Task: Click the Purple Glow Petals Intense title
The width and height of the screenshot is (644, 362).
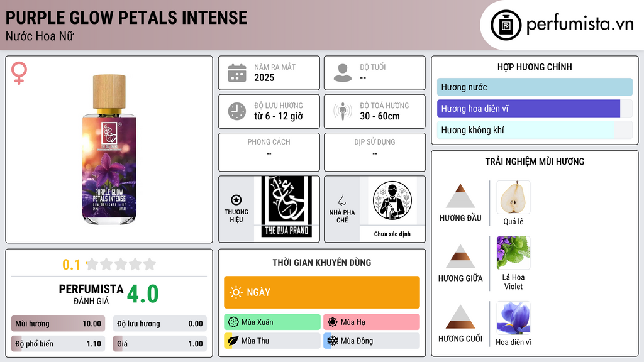Action: point(126,18)
